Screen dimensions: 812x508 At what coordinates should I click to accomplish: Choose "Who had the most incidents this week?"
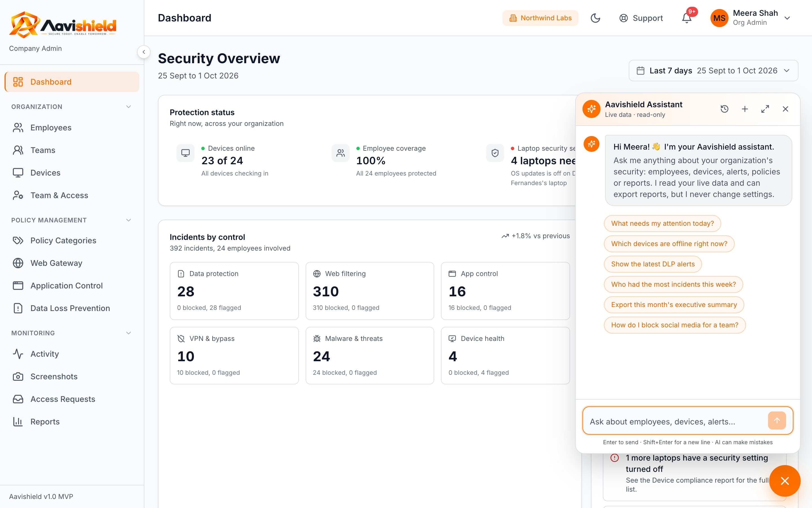coord(673,284)
